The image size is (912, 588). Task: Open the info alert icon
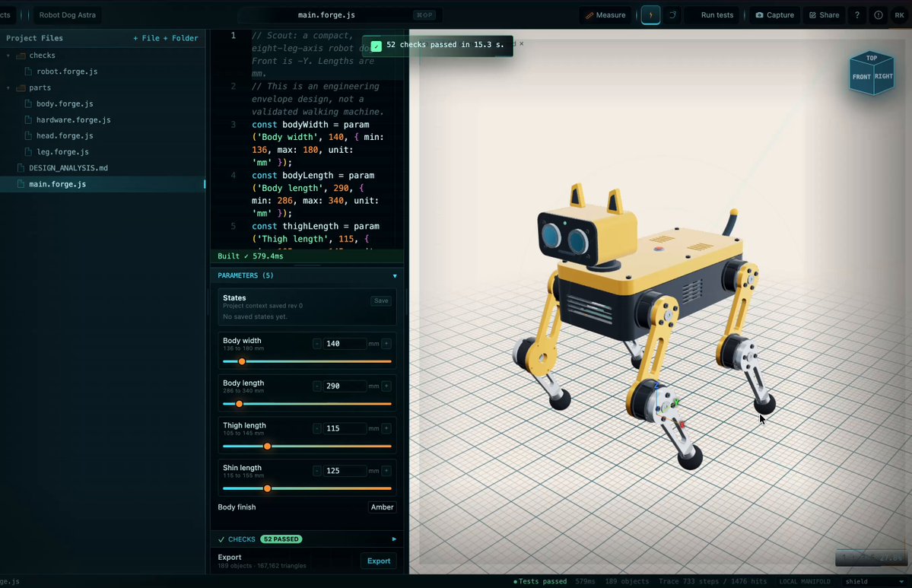coord(879,15)
